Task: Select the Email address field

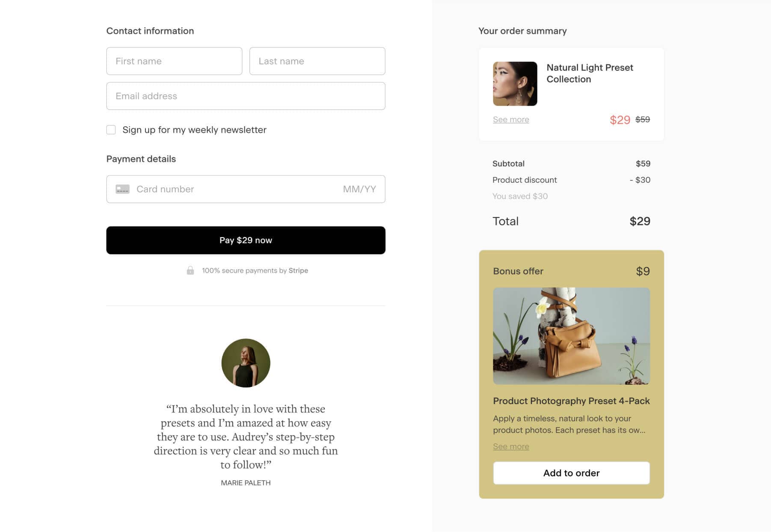Action: 246,96
